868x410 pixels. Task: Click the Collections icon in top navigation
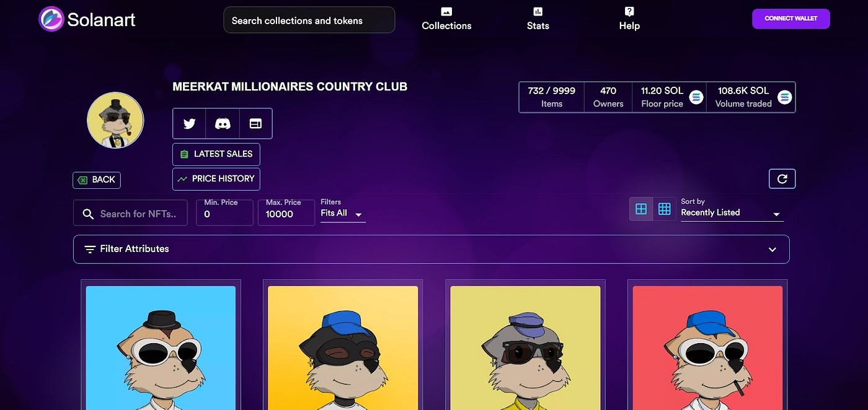(x=446, y=12)
